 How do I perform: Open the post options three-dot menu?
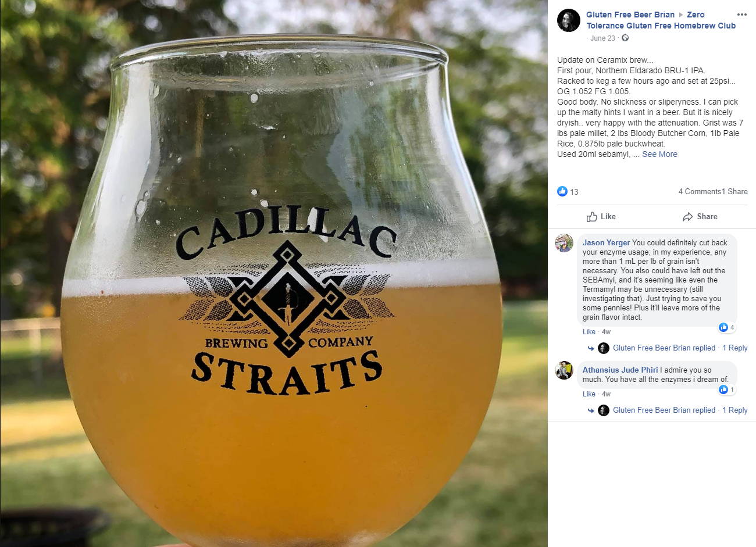tap(741, 15)
